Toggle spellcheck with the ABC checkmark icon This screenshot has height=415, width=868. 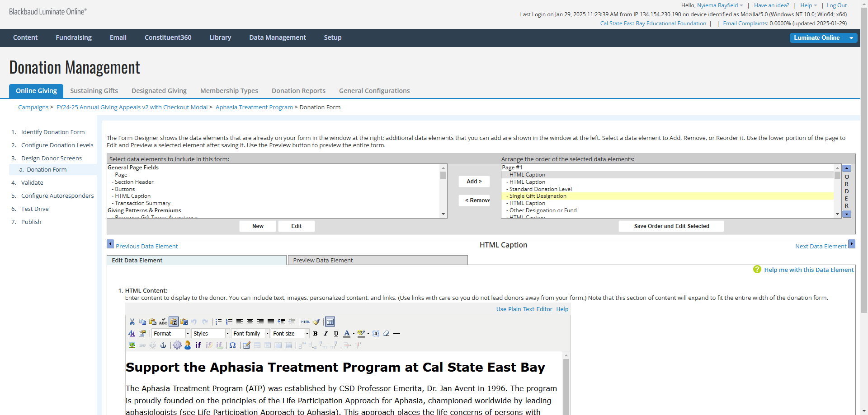coord(163,322)
